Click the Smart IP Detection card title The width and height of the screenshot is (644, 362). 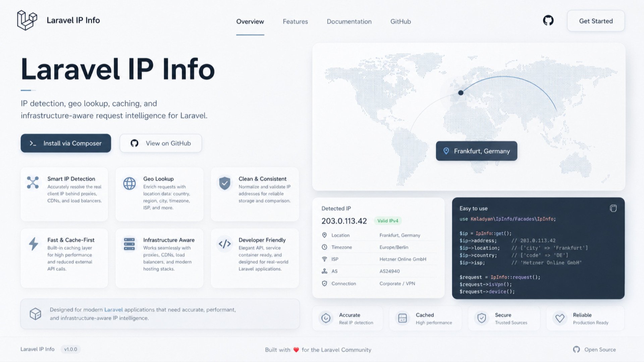[71, 179]
